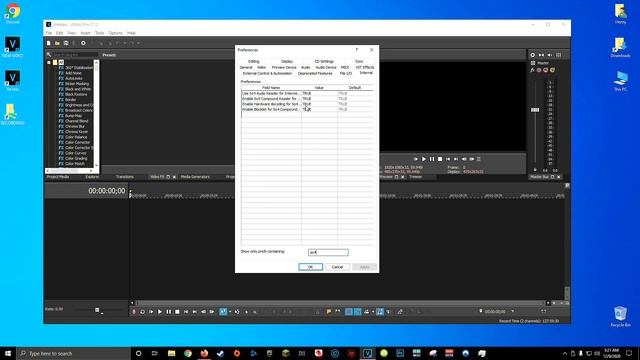Click the Windows Start button

[x=8, y=353]
